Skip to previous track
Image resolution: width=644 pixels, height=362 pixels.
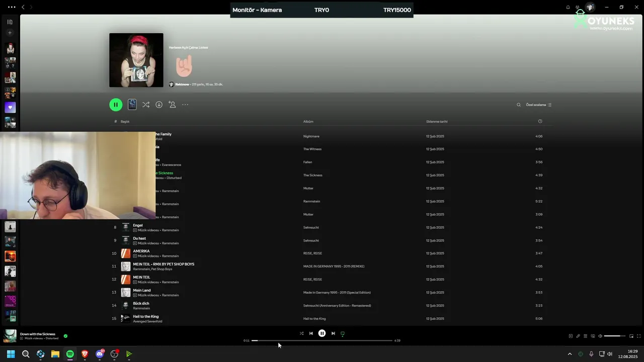[311, 333]
